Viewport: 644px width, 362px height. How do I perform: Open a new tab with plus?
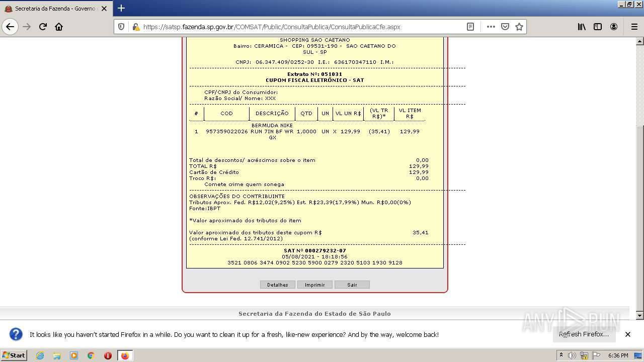pos(121,8)
